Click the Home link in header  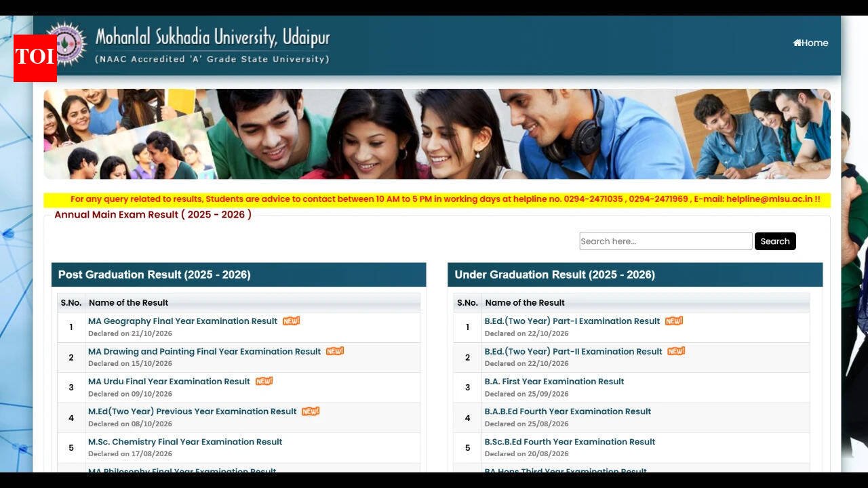click(810, 43)
